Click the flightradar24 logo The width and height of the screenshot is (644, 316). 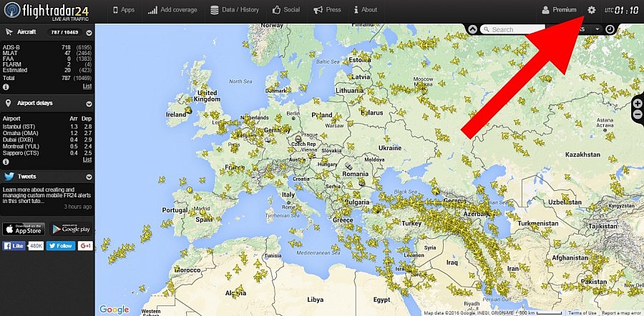(x=47, y=11)
